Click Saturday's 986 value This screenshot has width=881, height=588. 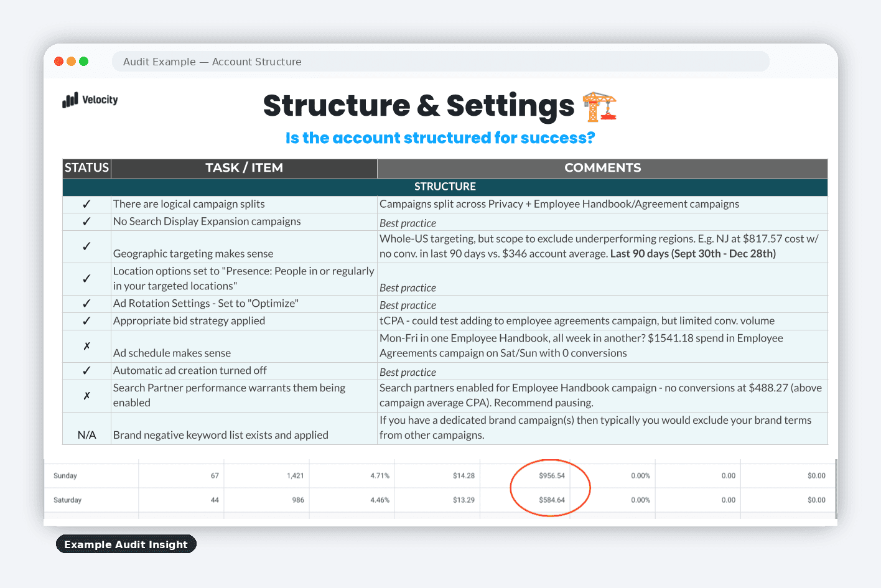point(298,500)
